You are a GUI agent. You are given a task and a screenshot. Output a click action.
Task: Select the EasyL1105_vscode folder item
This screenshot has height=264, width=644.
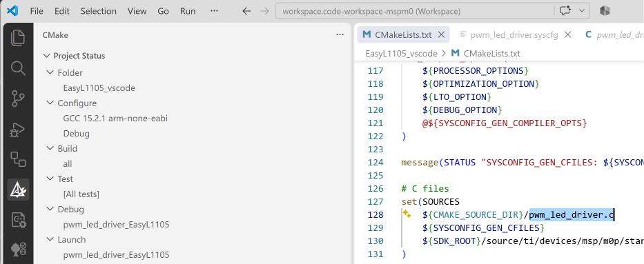[99, 88]
